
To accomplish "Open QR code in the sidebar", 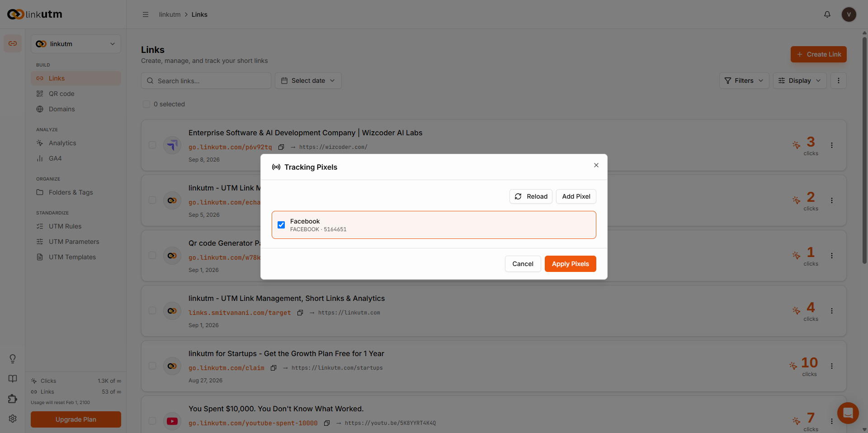I will [76, 94].
